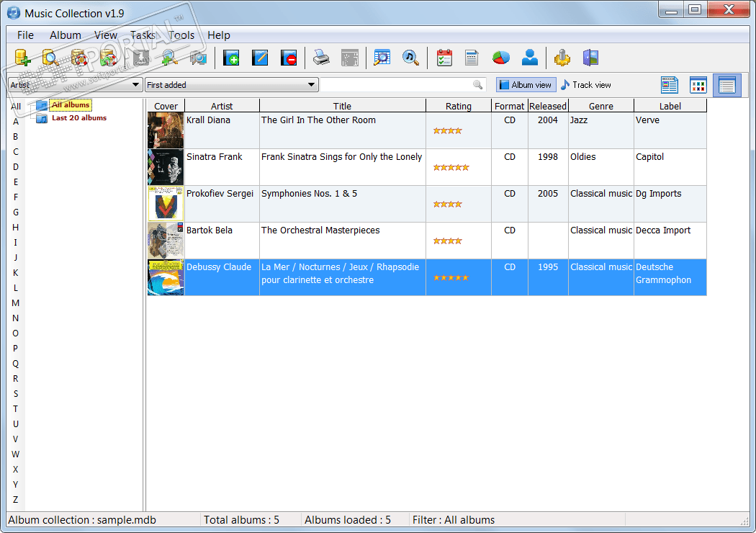Click the Format column header
The height and width of the screenshot is (533, 756).
tap(510, 106)
